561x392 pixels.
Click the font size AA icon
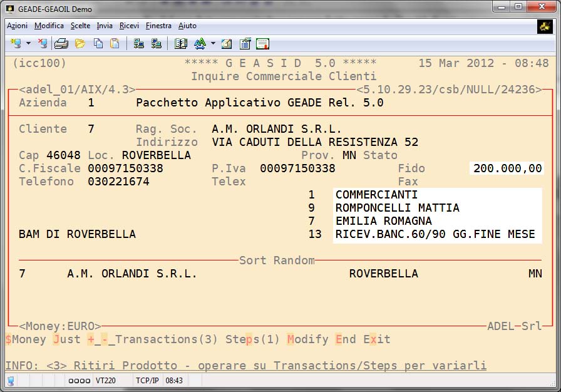click(x=200, y=44)
